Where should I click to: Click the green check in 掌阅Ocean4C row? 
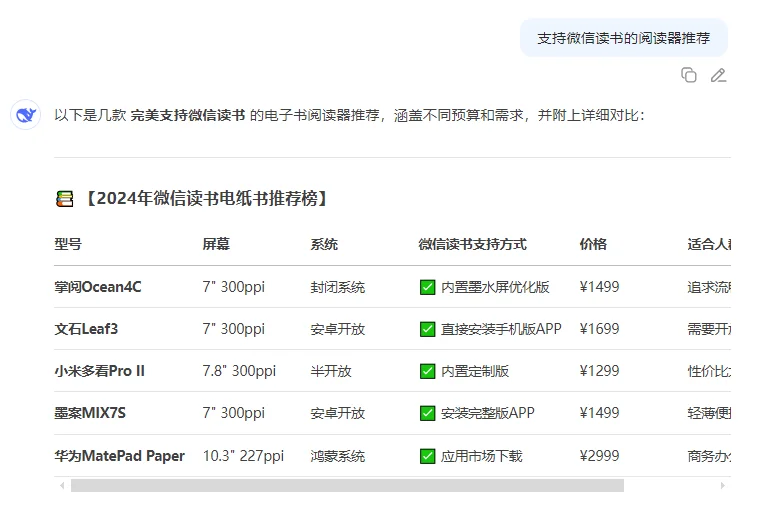click(x=427, y=287)
